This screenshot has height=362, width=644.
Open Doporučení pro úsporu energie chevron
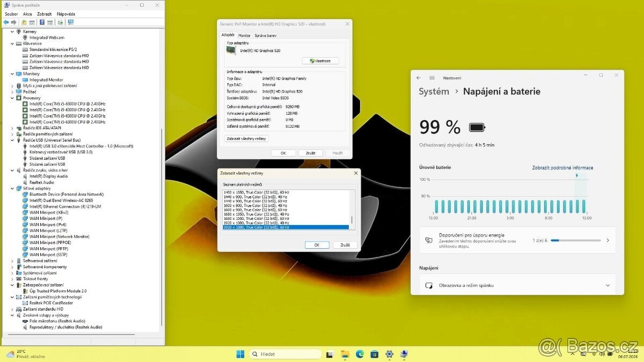coord(608,240)
